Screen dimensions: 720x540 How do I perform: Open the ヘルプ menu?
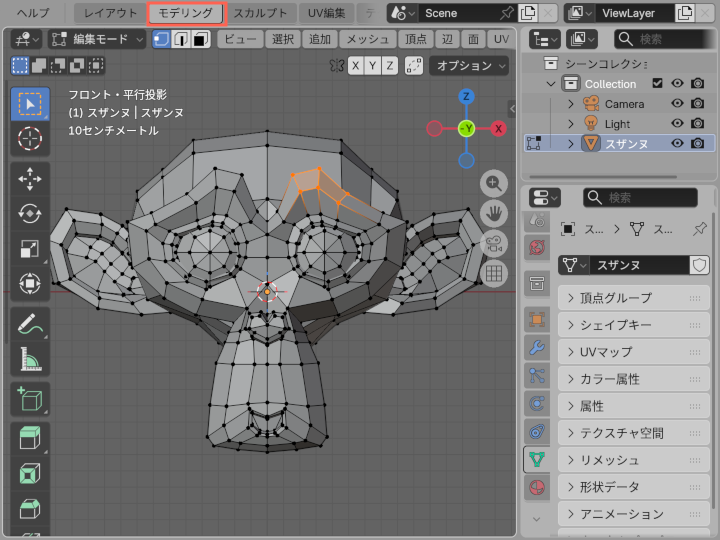coord(33,13)
